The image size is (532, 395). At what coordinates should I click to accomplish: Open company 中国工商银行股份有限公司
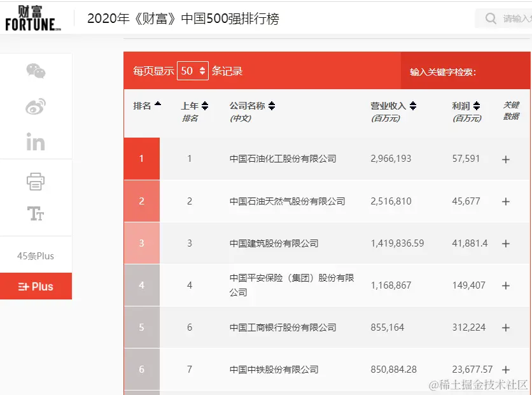[283, 327]
